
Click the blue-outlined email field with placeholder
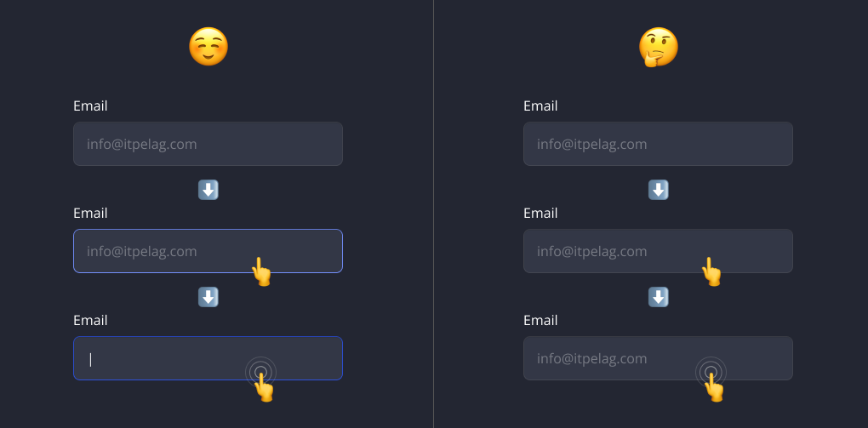(x=208, y=251)
